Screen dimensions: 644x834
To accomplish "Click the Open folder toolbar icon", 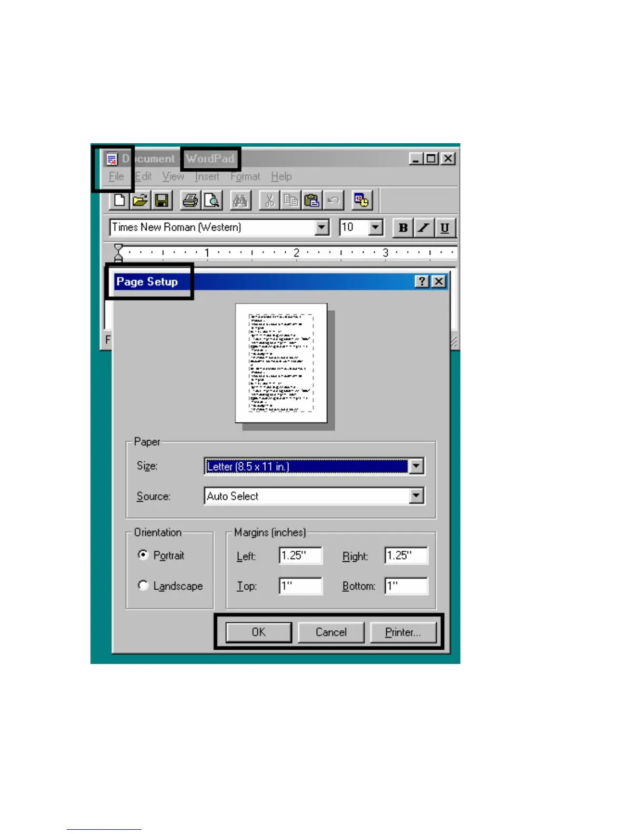I will (140, 200).
